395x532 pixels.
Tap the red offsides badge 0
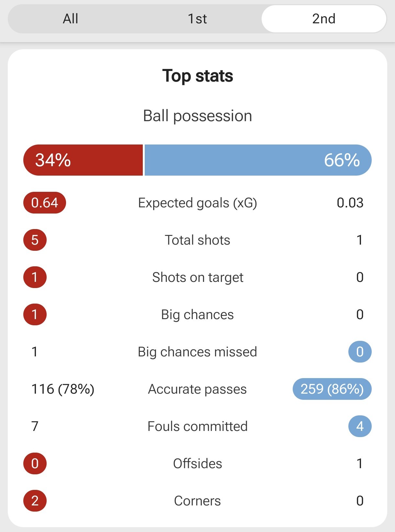pyautogui.click(x=35, y=464)
